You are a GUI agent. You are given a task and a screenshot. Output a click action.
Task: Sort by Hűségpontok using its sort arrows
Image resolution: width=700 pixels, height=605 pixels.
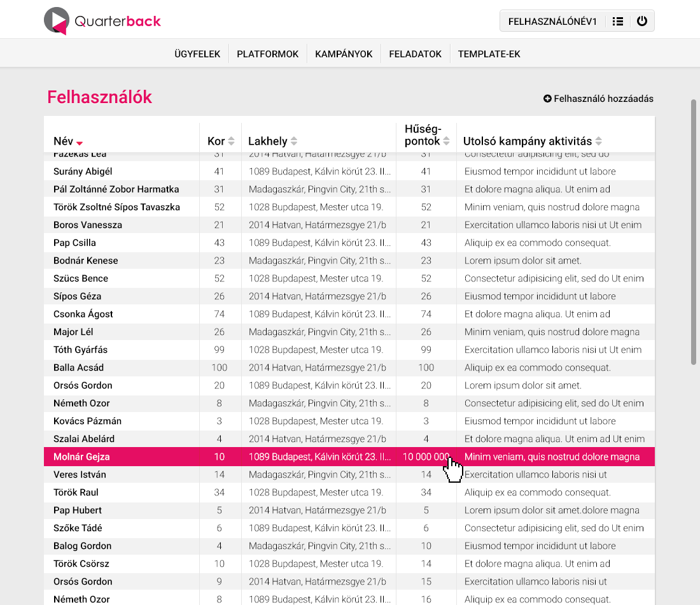[447, 141]
